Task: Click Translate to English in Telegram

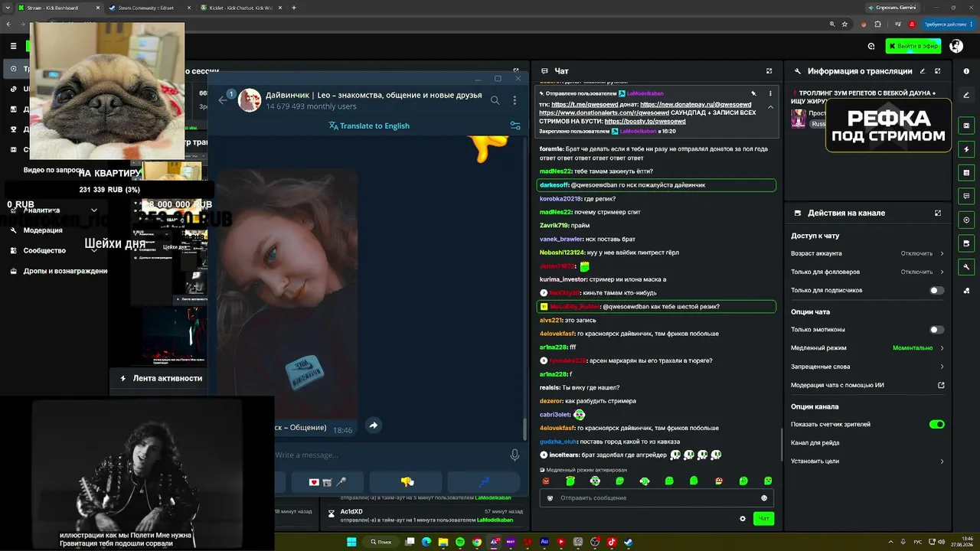Action: click(369, 126)
